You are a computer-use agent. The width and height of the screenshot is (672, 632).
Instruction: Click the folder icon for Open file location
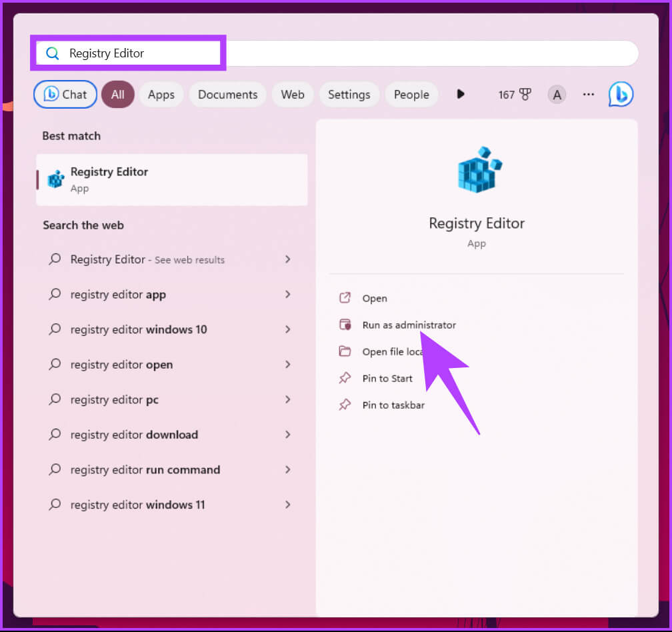pyautogui.click(x=345, y=351)
